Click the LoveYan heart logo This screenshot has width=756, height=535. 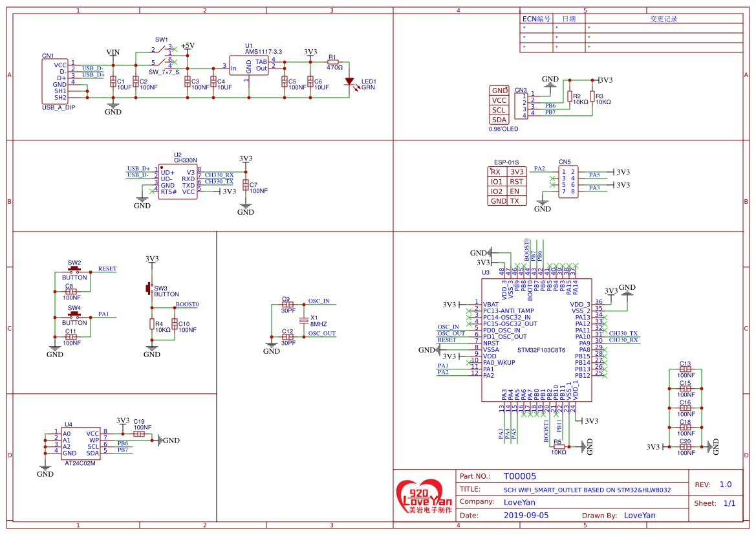(x=424, y=496)
